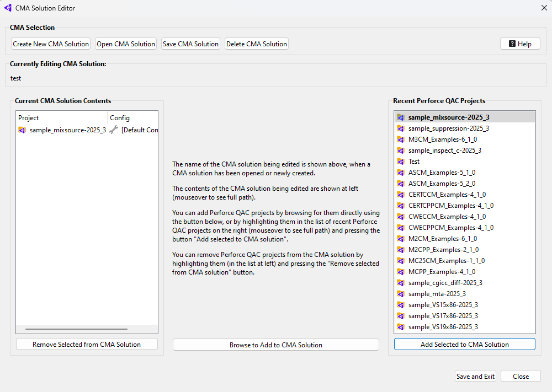The image size is (552, 392).
Task: Save the current CMA solution
Action: point(191,44)
